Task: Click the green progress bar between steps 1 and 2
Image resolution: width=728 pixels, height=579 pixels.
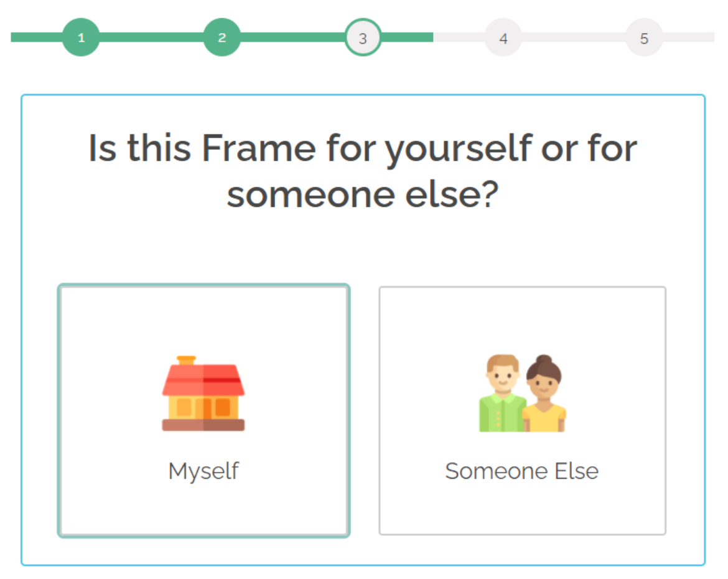Action: click(151, 37)
